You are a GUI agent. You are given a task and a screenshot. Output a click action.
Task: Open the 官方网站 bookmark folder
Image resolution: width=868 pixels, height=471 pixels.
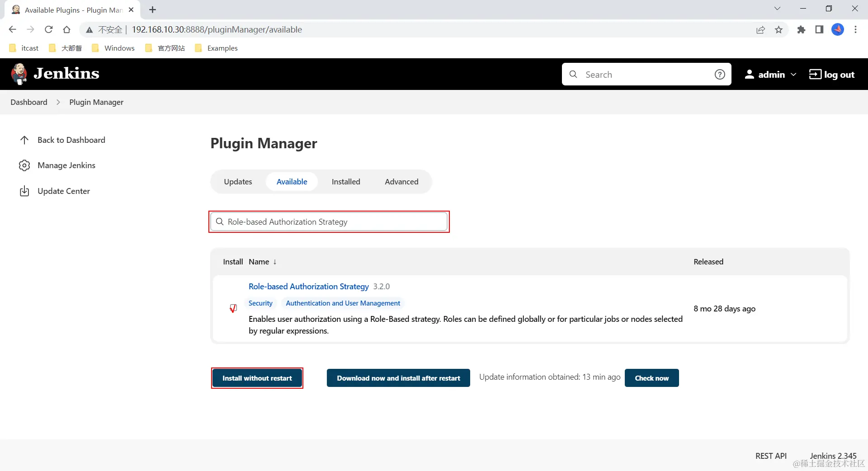(165, 48)
